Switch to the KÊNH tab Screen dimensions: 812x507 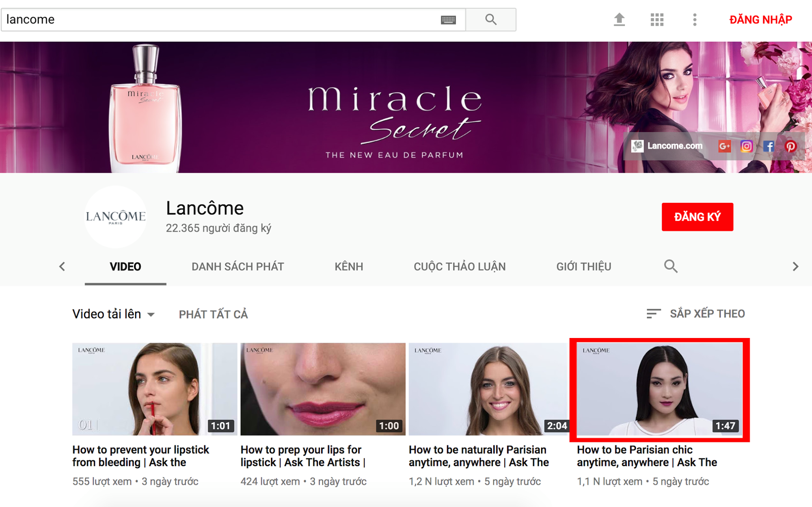349,267
